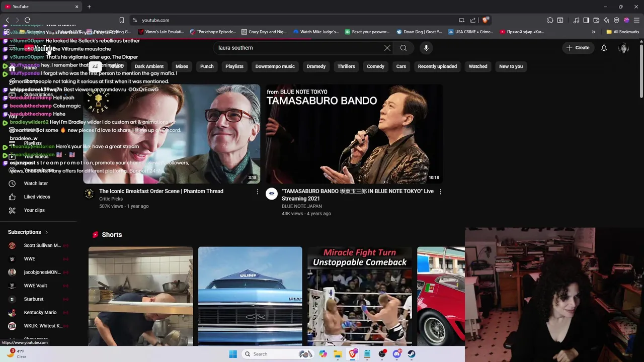Open Discord from the taskbar

click(x=397, y=354)
